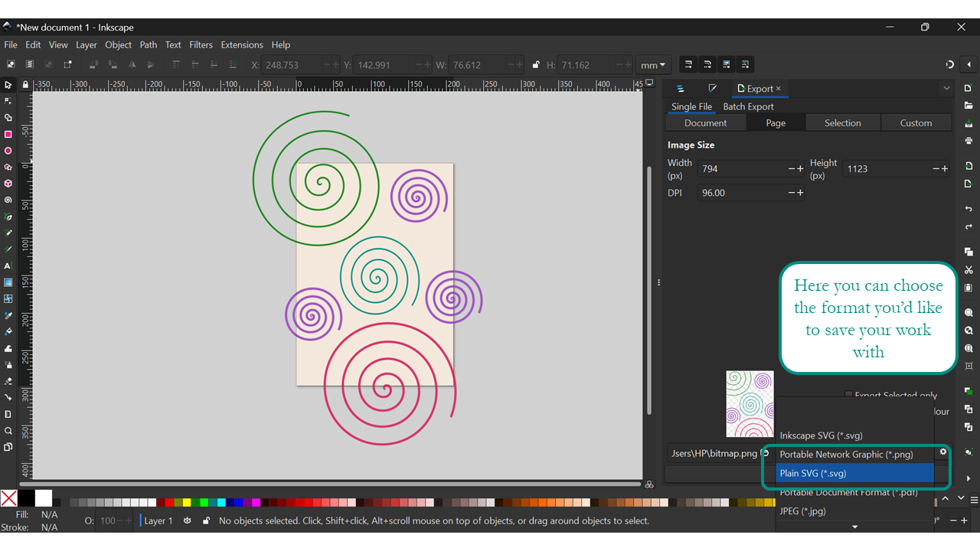Image resolution: width=980 pixels, height=551 pixels.
Task: Select the 3D Box tool
Action: pyautogui.click(x=8, y=184)
